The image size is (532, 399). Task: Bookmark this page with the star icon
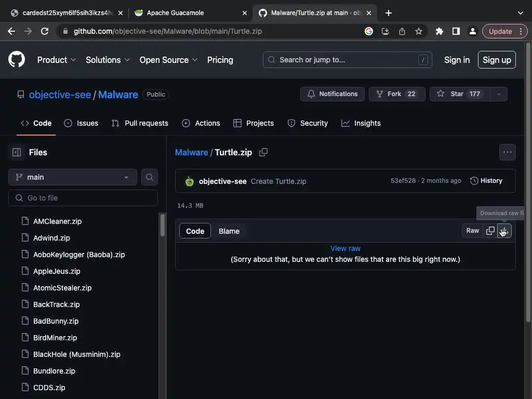(x=419, y=31)
